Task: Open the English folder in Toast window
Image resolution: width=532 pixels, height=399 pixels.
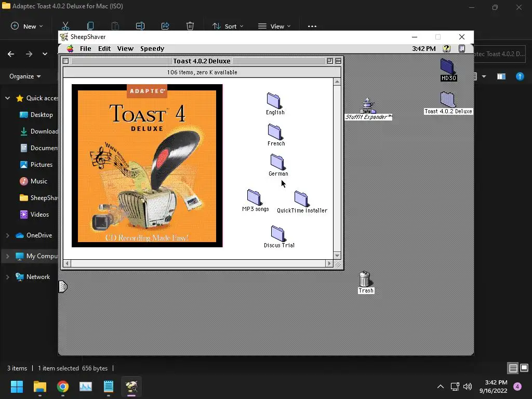Action: (x=274, y=101)
